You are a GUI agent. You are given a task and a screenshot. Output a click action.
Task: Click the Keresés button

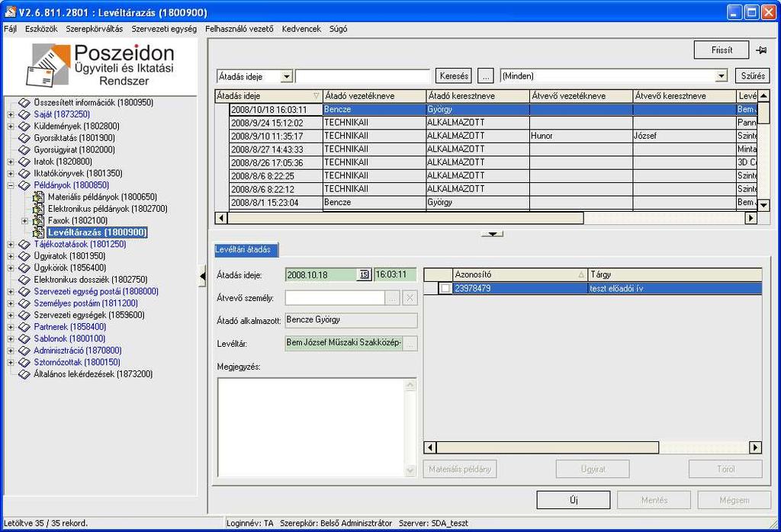454,76
